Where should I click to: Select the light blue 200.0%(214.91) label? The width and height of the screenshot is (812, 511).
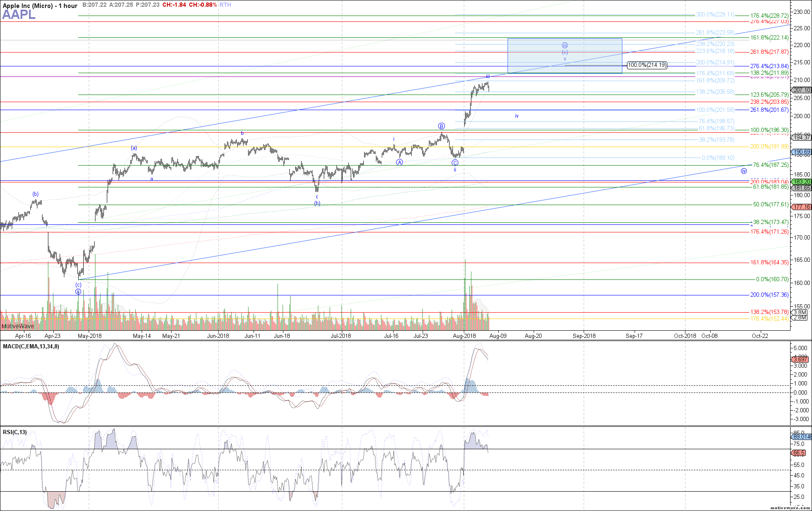(x=715, y=63)
